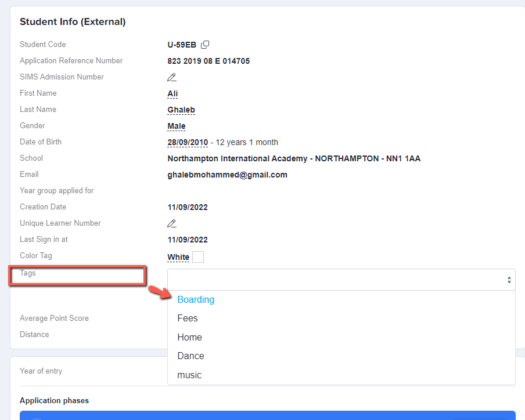This screenshot has height=420, width=525.
Task: Edit the Unique Learner Number with pencil icon
Action: [172, 223]
